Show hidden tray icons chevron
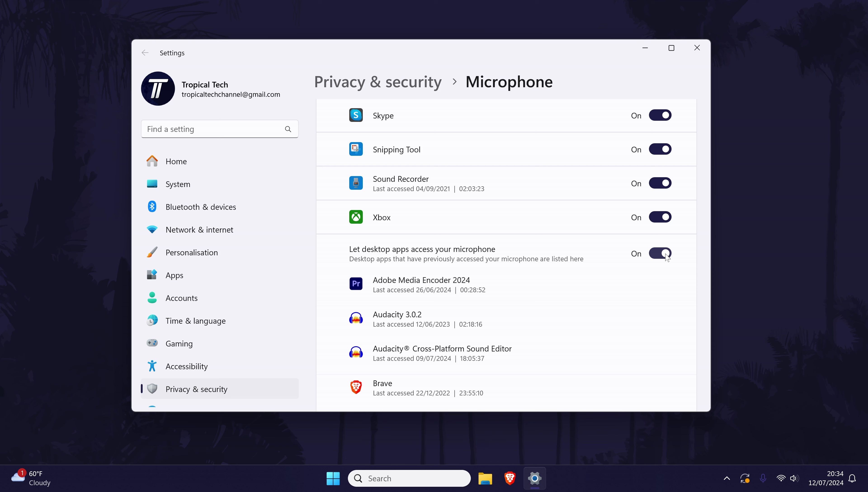The image size is (868, 492). pyautogui.click(x=727, y=478)
